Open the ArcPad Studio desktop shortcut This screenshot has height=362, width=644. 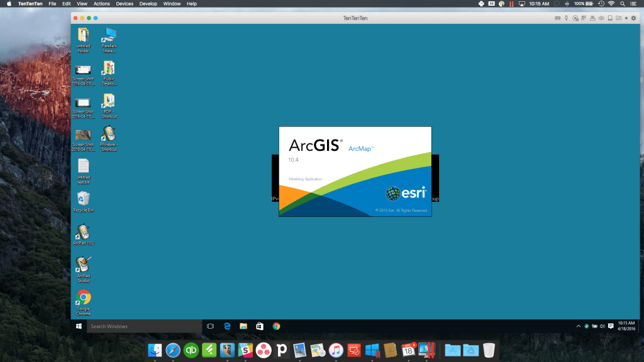[84, 270]
